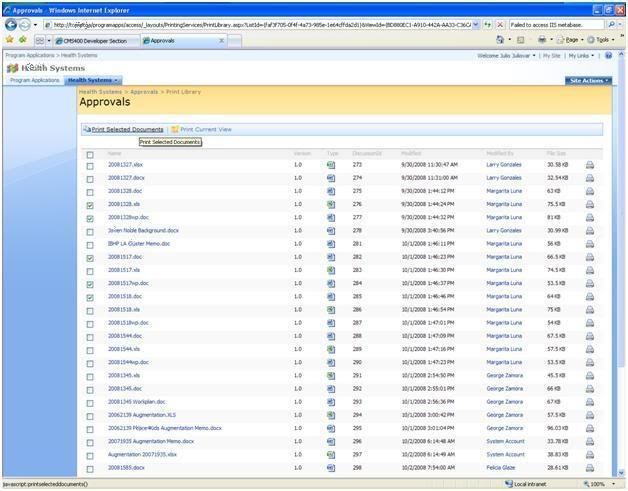Image resolution: width=628 pixels, height=491 pixels.
Task: Click the browser search input field
Action: click(x=557, y=25)
